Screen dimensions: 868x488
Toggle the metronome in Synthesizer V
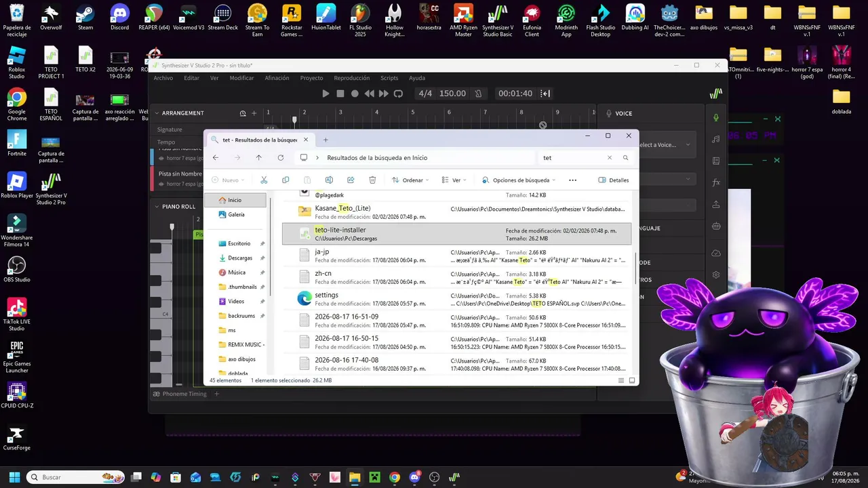click(x=478, y=94)
